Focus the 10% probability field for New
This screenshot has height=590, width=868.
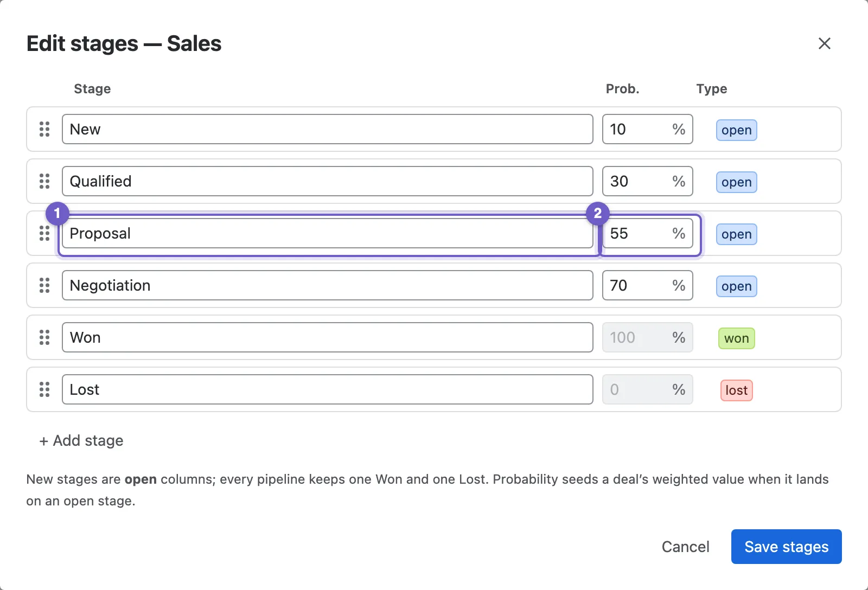click(647, 129)
